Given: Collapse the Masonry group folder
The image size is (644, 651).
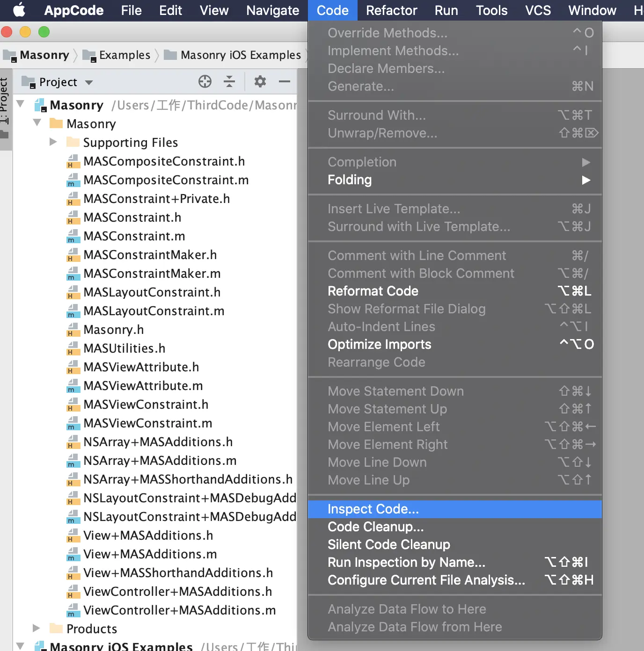Looking at the screenshot, I should (x=37, y=123).
